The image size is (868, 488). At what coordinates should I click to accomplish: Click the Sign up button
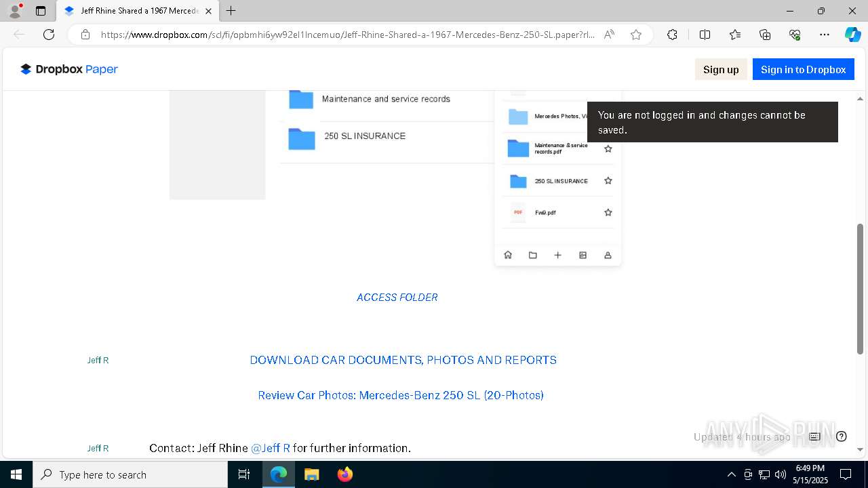[721, 69]
